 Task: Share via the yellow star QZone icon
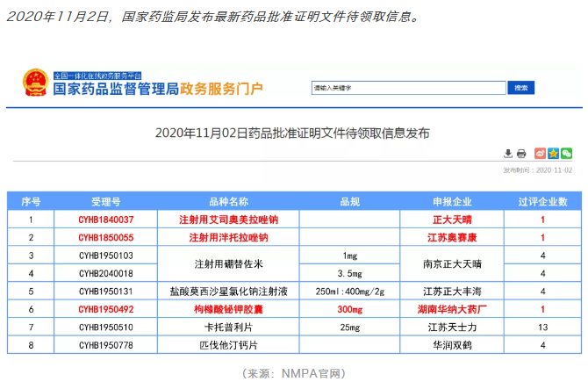click(553, 154)
